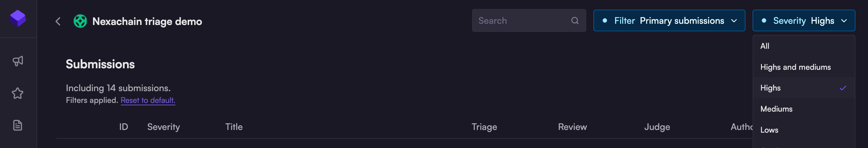Select the Highs severity option

[770, 88]
